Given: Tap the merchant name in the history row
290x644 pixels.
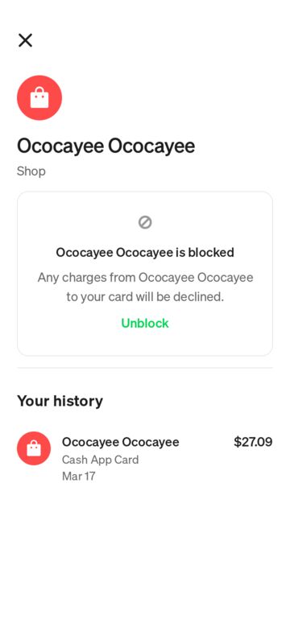Looking at the screenshot, I should [x=120, y=442].
